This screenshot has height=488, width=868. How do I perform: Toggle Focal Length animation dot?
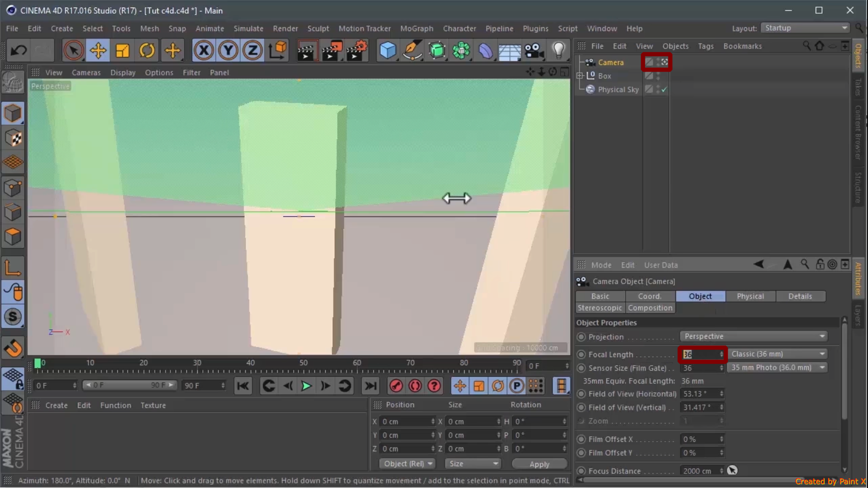click(x=581, y=354)
